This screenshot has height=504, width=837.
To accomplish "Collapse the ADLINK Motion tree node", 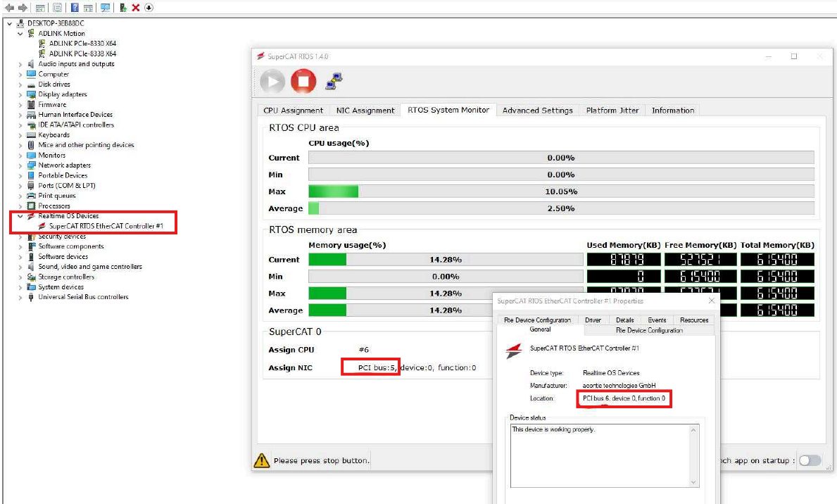I will click(x=20, y=34).
